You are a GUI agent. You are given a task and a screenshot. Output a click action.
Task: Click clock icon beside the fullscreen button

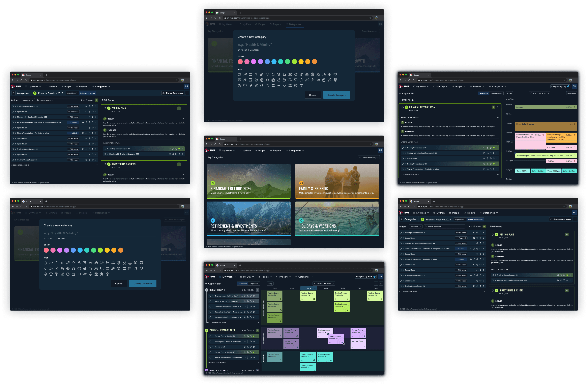point(376,283)
